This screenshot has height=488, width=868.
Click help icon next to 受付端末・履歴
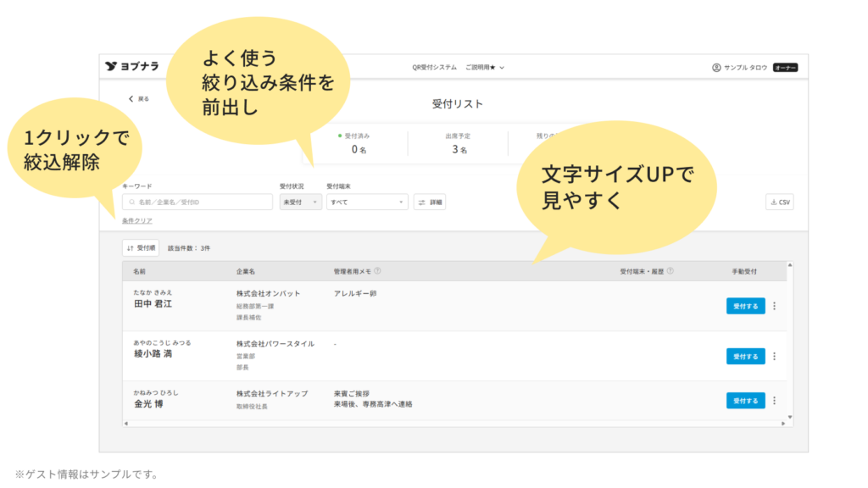point(670,271)
